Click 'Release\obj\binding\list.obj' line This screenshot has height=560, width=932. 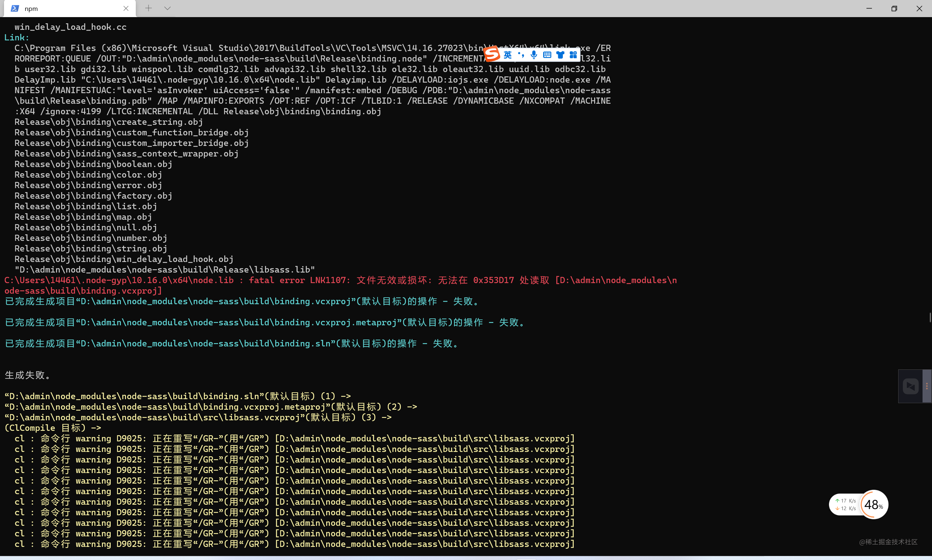click(86, 206)
